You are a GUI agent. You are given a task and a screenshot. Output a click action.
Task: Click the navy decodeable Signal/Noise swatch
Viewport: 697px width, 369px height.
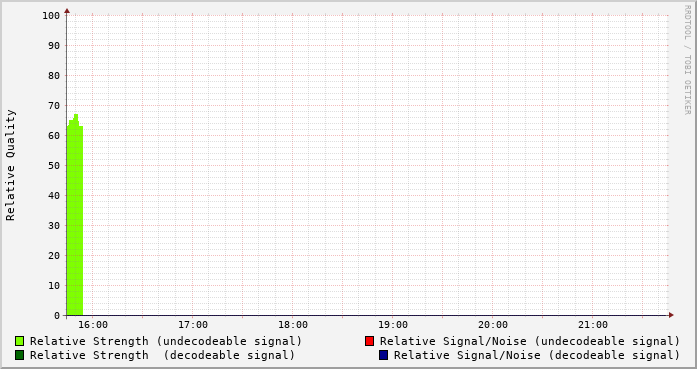383,355
